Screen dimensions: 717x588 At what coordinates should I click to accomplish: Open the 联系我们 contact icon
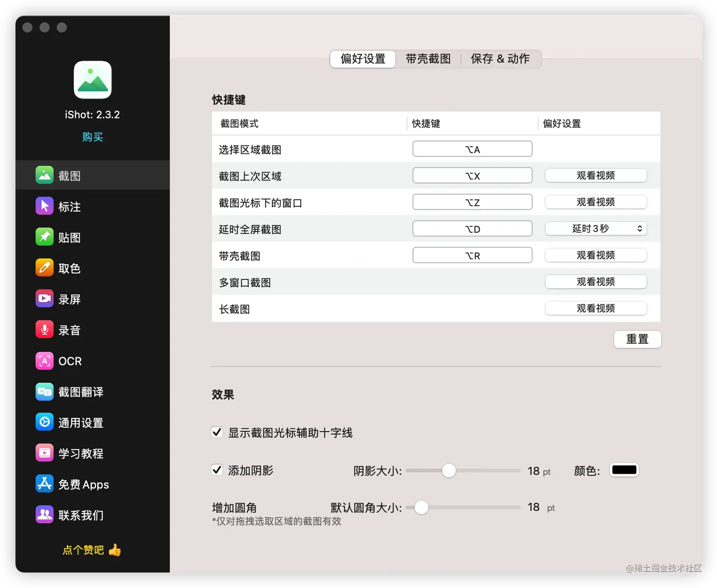pos(45,515)
